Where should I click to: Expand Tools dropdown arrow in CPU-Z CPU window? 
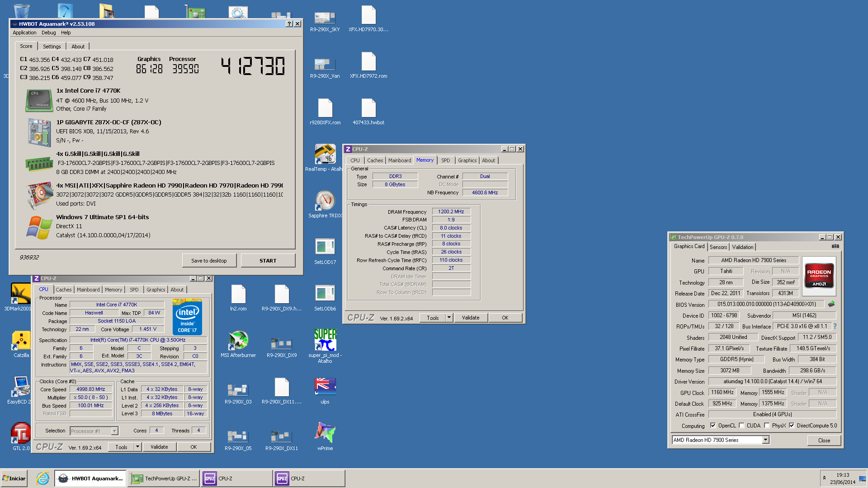137,447
